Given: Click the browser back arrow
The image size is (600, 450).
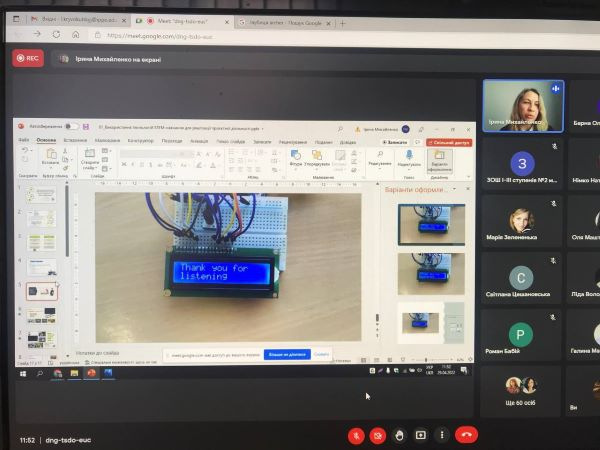Looking at the screenshot, I should pyautogui.click(x=18, y=34).
